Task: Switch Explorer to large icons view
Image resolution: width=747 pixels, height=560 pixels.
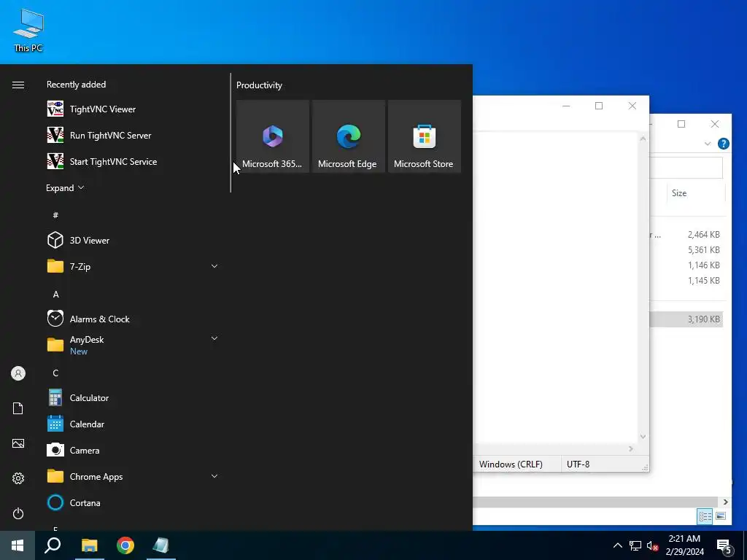Action: click(x=721, y=516)
